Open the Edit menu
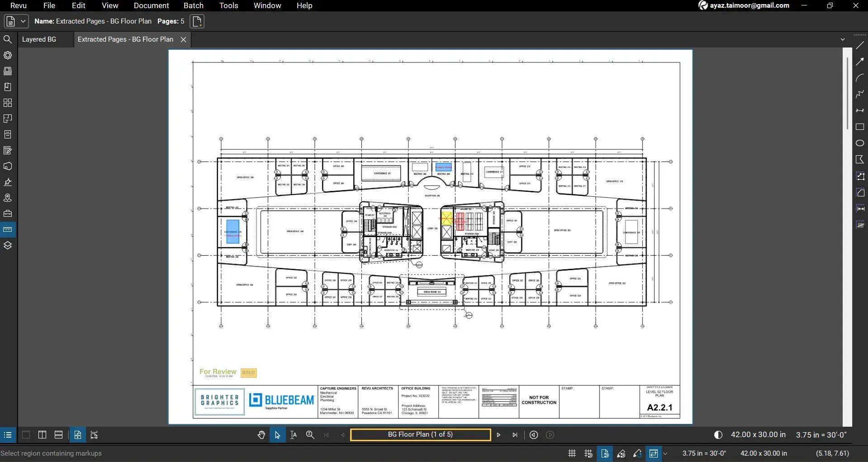868x462 pixels. click(79, 5)
